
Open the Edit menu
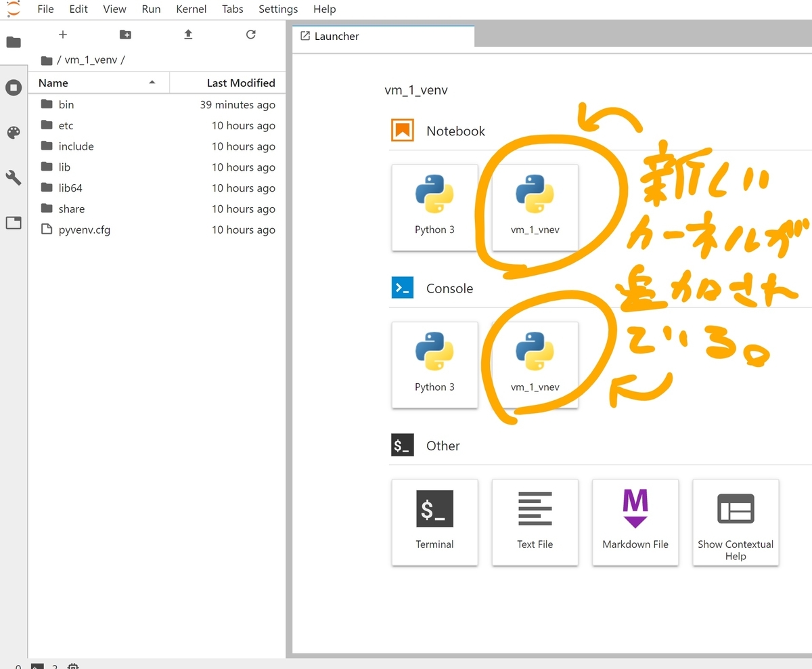tap(78, 9)
